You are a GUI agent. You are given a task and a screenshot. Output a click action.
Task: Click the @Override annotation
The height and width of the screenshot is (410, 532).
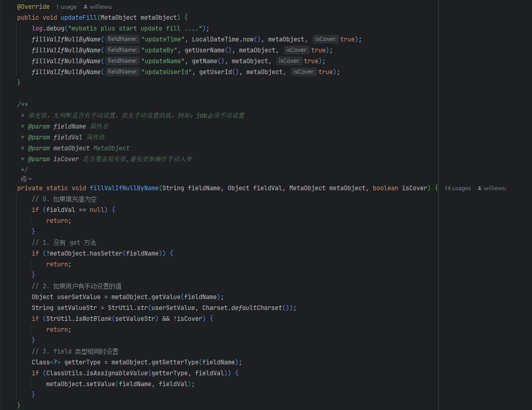(x=34, y=7)
